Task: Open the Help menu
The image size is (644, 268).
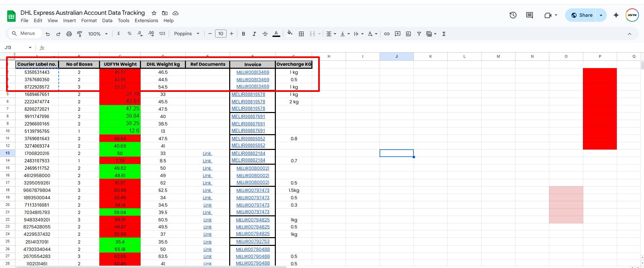Action: click(168, 20)
